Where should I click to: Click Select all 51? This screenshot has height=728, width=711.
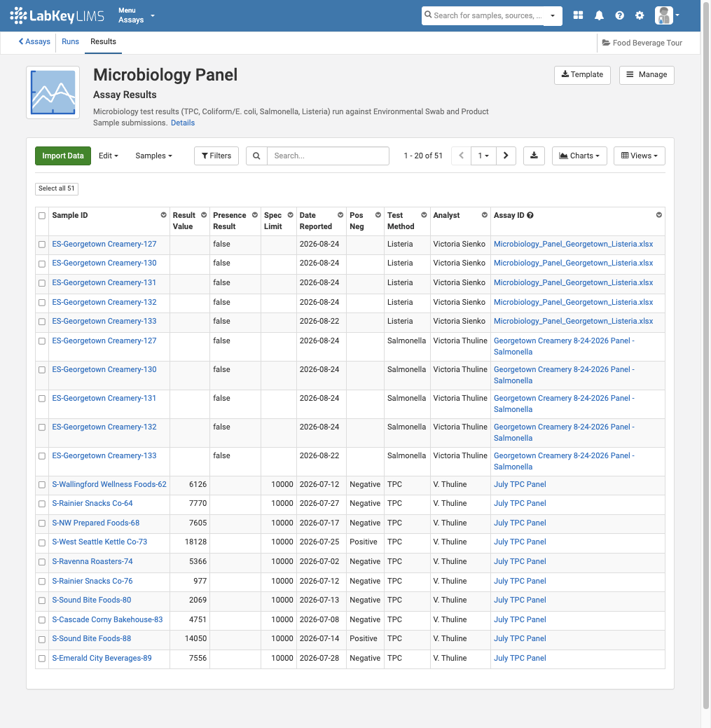pos(57,188)
